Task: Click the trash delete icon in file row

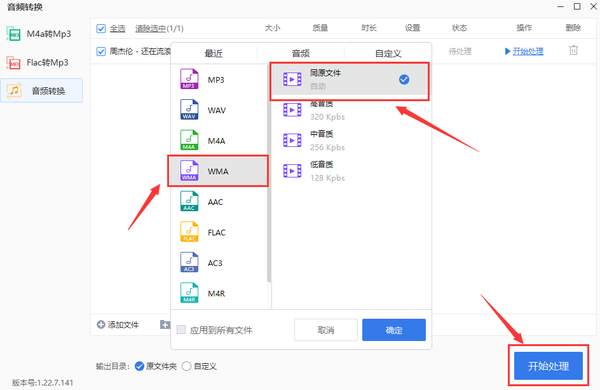Action: pyautogui.click(x=573, y=51)
